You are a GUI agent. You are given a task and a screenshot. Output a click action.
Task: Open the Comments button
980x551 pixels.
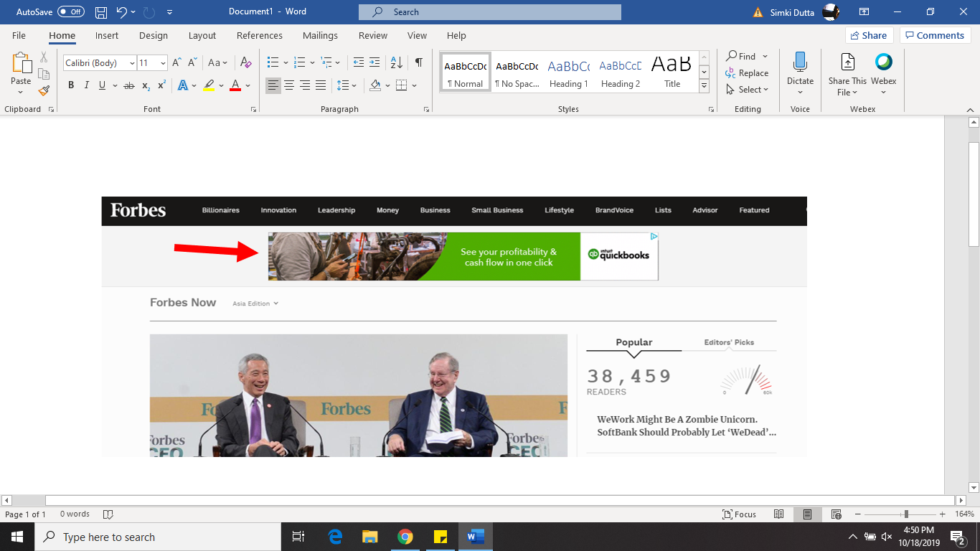(x=935, y=35)
